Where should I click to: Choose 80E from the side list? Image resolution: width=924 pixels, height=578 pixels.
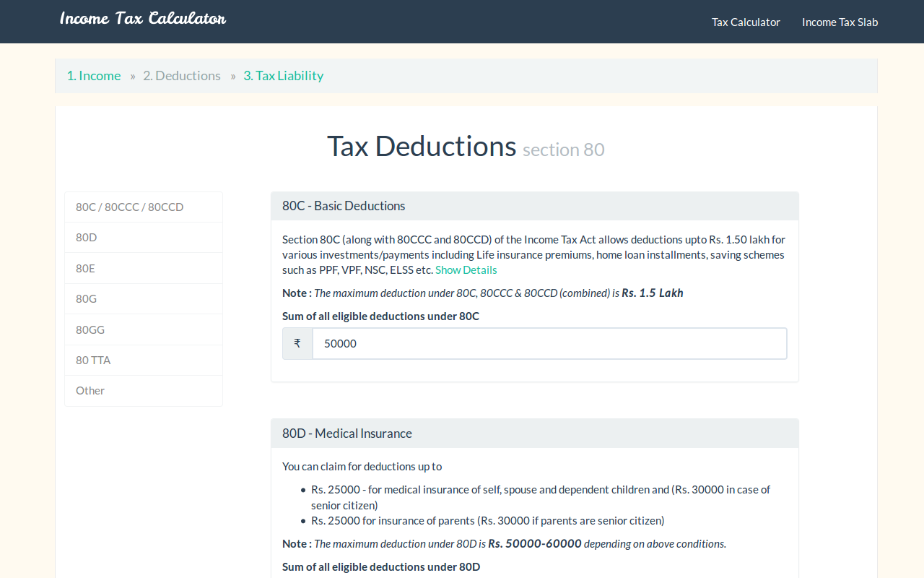pos(86,269)
